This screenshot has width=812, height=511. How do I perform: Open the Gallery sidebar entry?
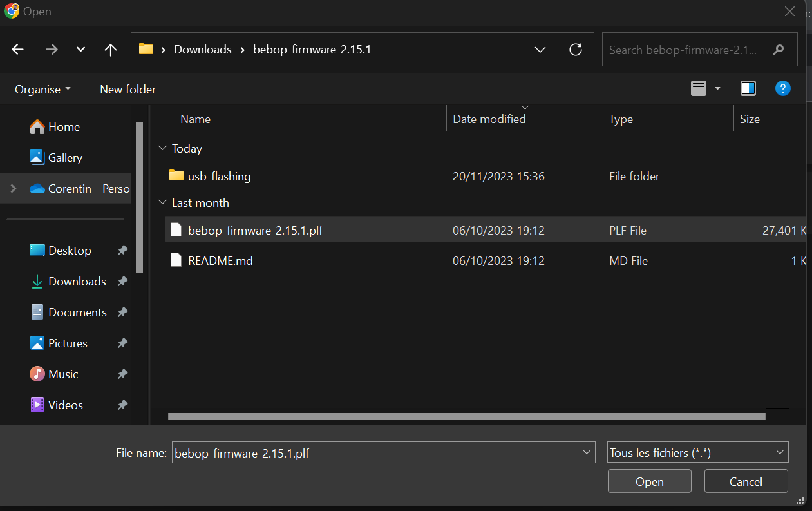tap(65, 157)
